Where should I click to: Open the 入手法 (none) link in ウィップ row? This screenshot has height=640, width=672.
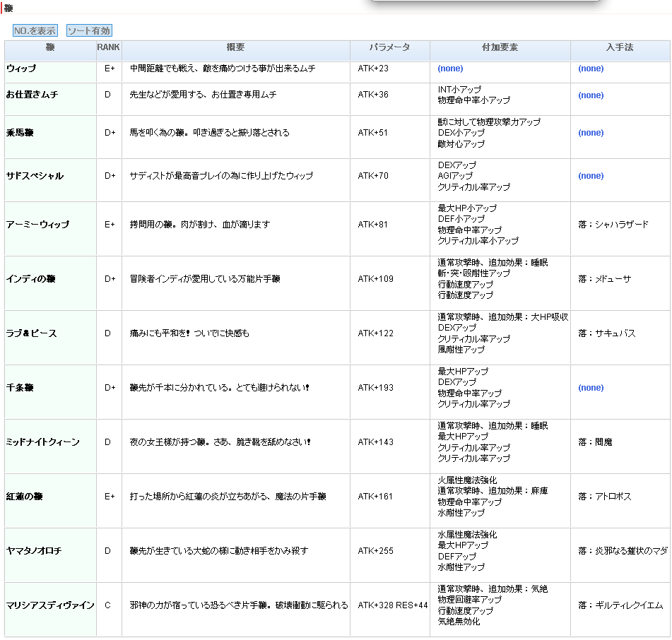(591, 69)
